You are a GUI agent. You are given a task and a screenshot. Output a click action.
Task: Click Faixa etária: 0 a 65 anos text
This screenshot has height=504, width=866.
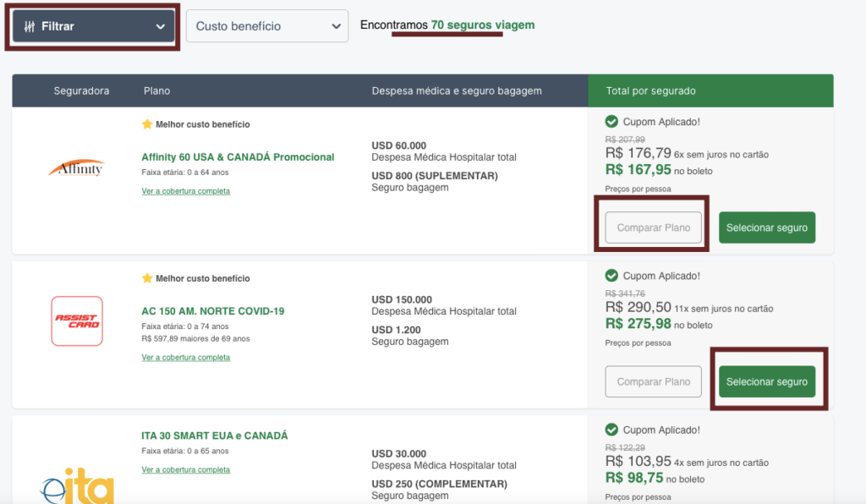pos(185,451)
